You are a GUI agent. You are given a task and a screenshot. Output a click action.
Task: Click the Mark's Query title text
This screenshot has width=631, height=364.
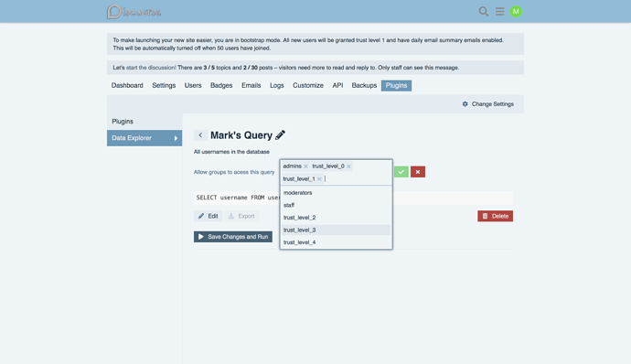pyautogui.click(x=241, y=135)
